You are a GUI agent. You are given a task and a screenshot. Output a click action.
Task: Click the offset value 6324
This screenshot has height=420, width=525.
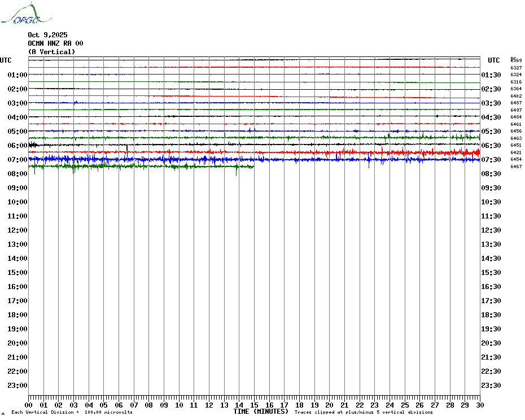pyautogui.click(x=516, y=75)
